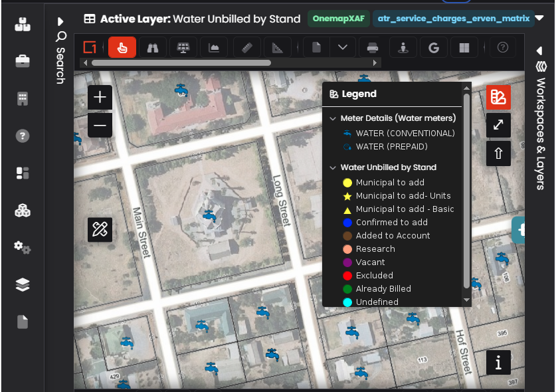Collapse Water Unbilled by Stand group
The width and height of the screenshot is (556, 392).
tap(333, 167)
